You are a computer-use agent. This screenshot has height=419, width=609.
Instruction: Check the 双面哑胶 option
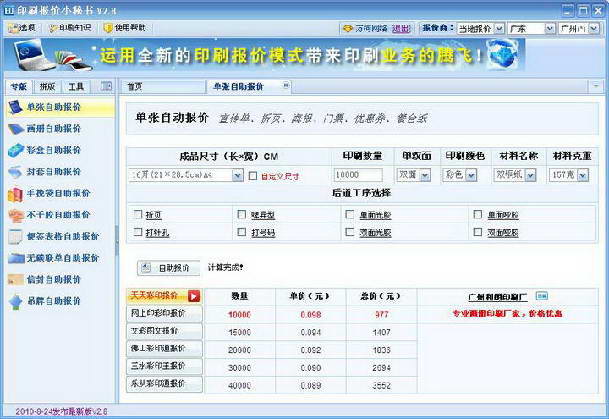(478, 232)
